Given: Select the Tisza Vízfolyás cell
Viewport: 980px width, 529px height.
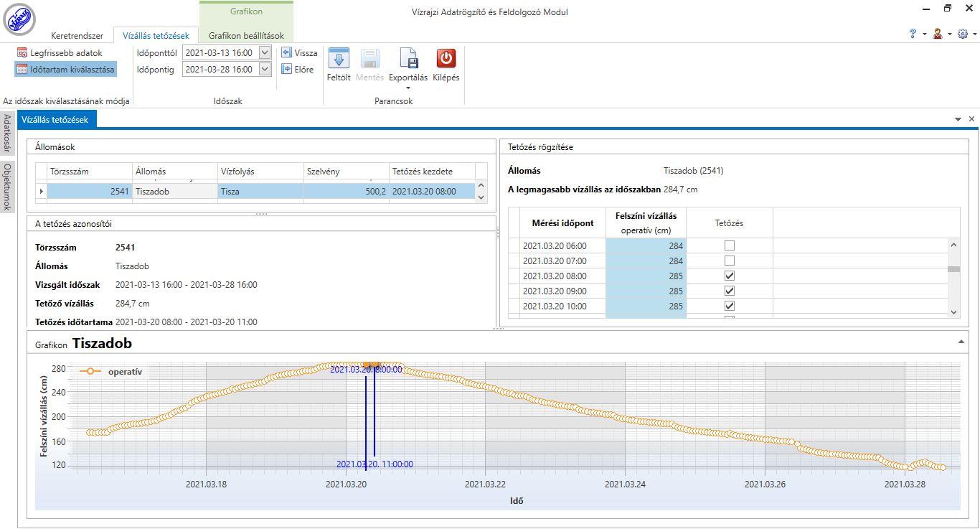Looking at the screenshot, I should tap(260, 191).
